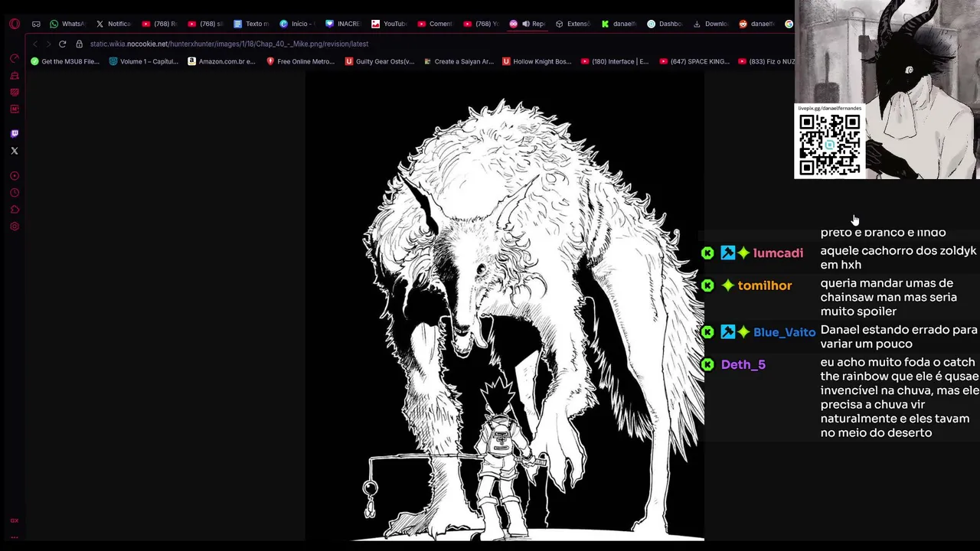Switch to the (768) Yo tab
This screenshot has width=980, height=551.
pyautogui.click(x=481, y=24)
